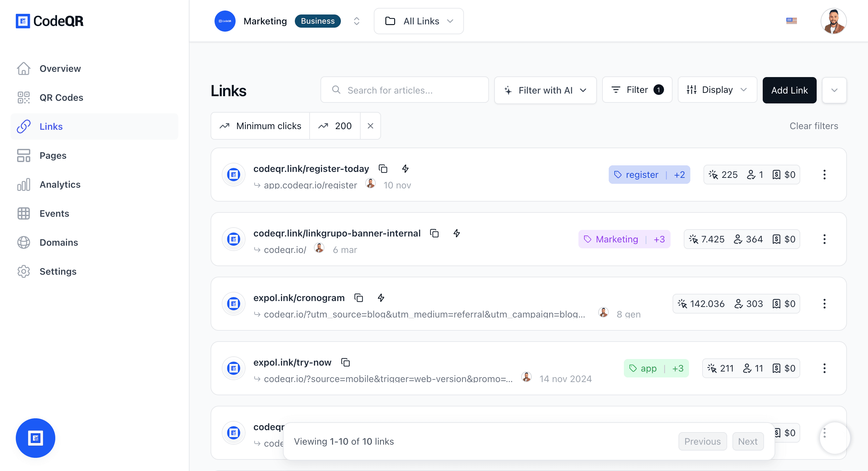Click the expol.ink/cronogram link favicon
868x471 pixels.
click(x=233, y=304)
